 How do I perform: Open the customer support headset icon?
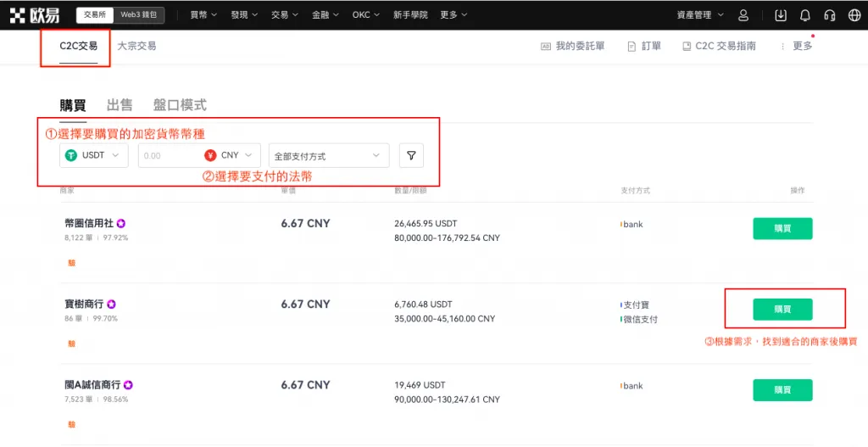pos(830,15)
